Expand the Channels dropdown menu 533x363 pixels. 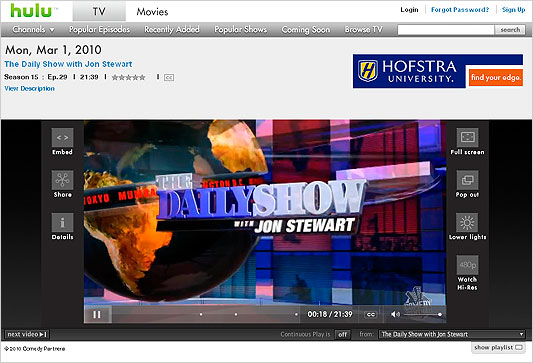[33, 30]
